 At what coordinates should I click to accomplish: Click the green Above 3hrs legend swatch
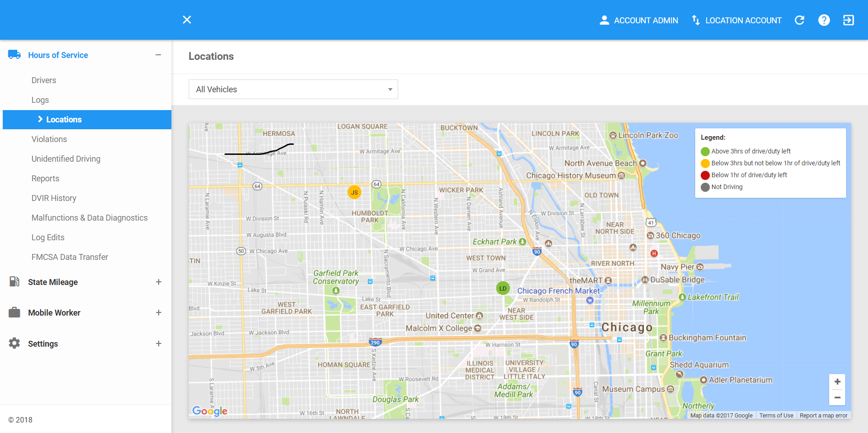705,152
